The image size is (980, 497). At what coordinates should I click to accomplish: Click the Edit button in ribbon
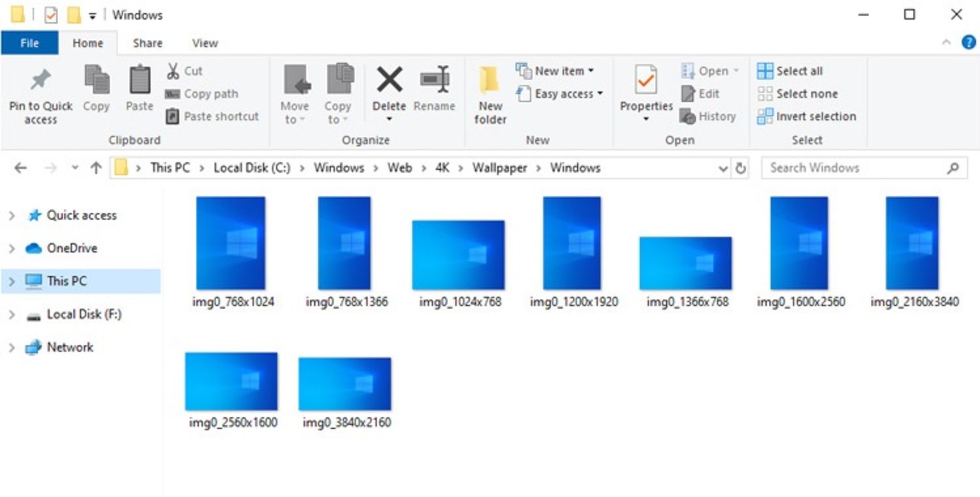point(700,94)
